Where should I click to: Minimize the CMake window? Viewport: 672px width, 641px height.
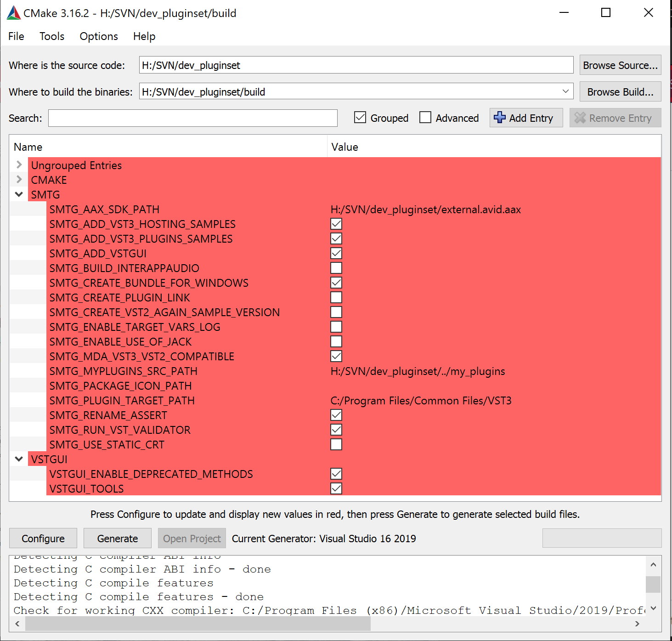pos(564,13)
